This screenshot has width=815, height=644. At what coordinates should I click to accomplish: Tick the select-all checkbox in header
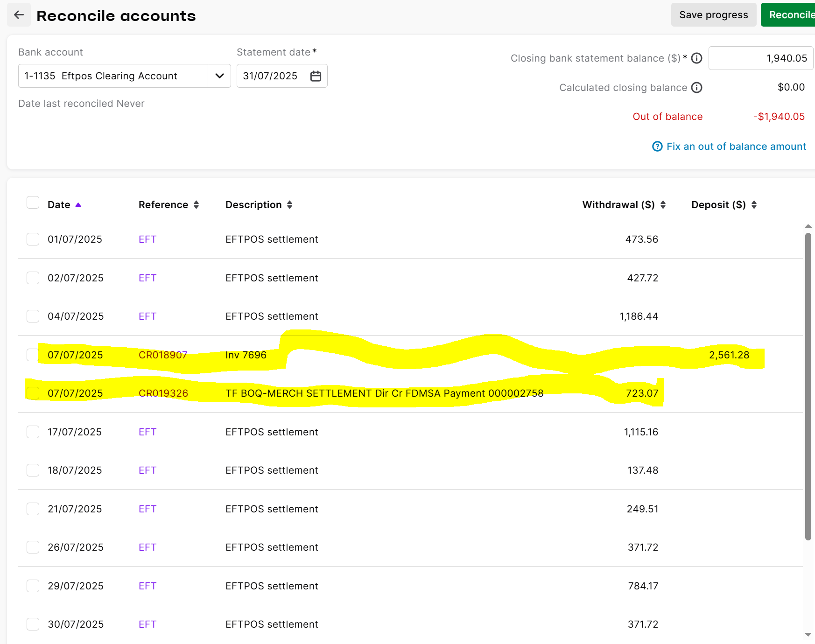click(33, 203)
